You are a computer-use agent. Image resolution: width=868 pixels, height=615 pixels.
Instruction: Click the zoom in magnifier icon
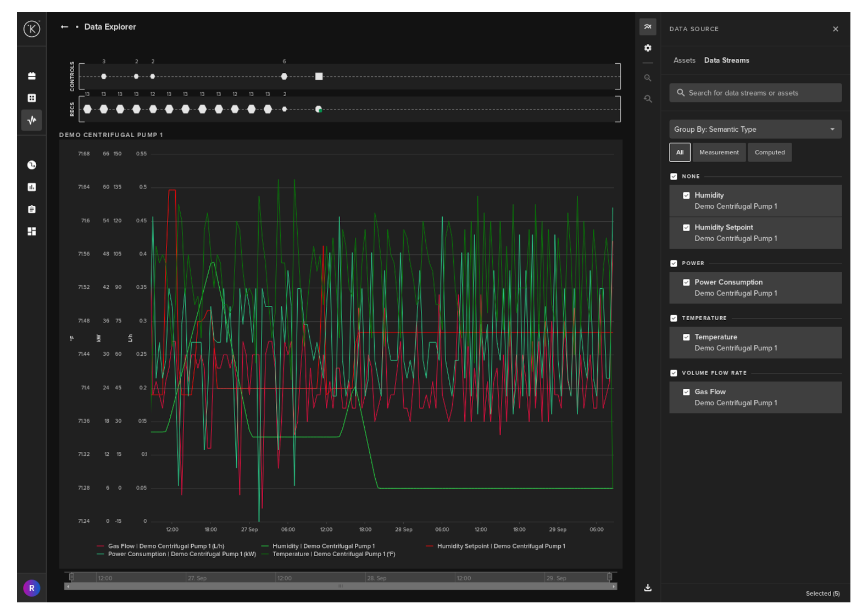click(x=648, y=78)
